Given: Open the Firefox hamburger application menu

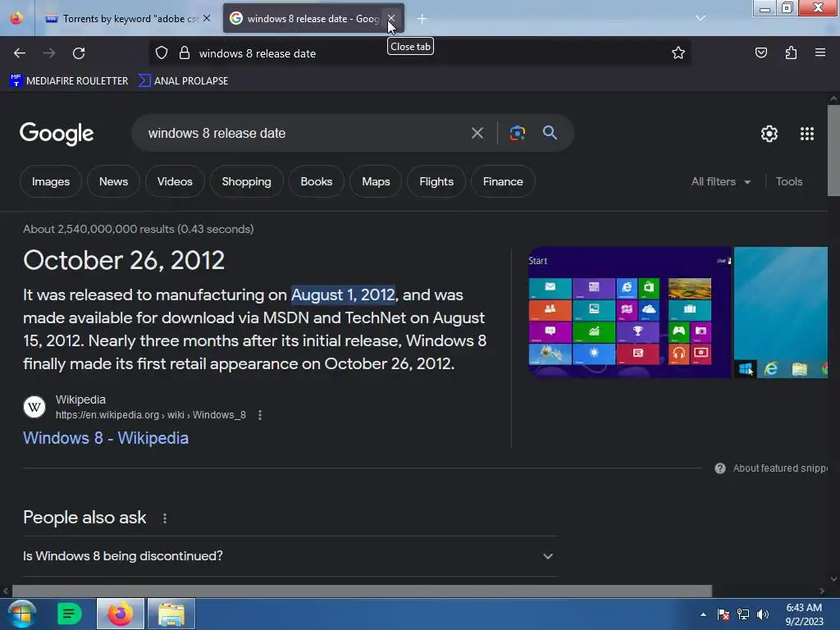Looking at the screenshot, I should coord(819,52).
